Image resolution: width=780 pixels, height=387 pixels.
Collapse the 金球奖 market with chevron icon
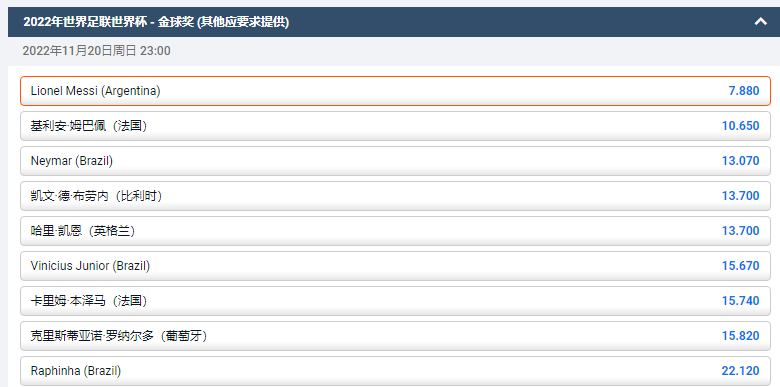760,21
